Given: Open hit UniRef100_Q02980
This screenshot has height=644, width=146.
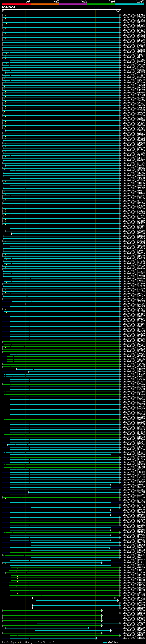Looking at the screenshot, I should coord(133,80).
